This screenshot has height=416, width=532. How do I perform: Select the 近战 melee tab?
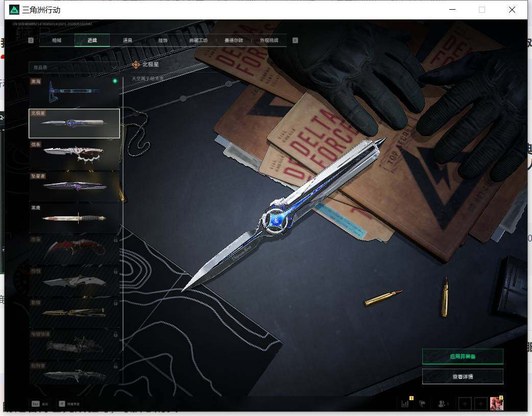[92, 40]
